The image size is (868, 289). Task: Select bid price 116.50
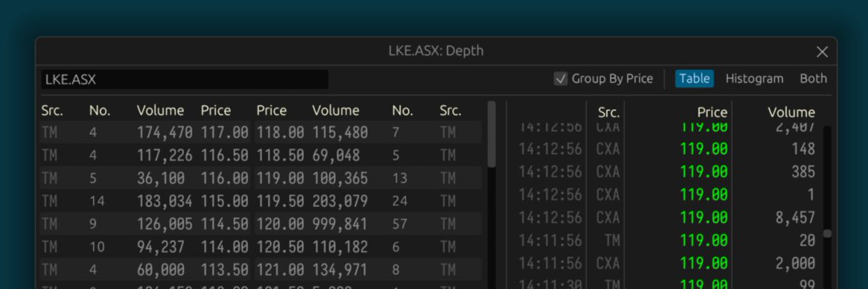[x=225, y=155]
